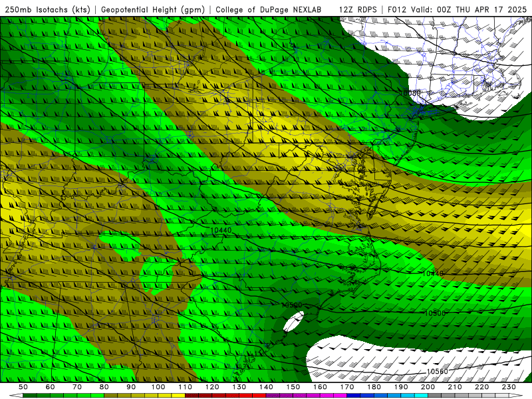Click the 100 value on the color scale
The image size is (532, 399).
tap(158, 387)
